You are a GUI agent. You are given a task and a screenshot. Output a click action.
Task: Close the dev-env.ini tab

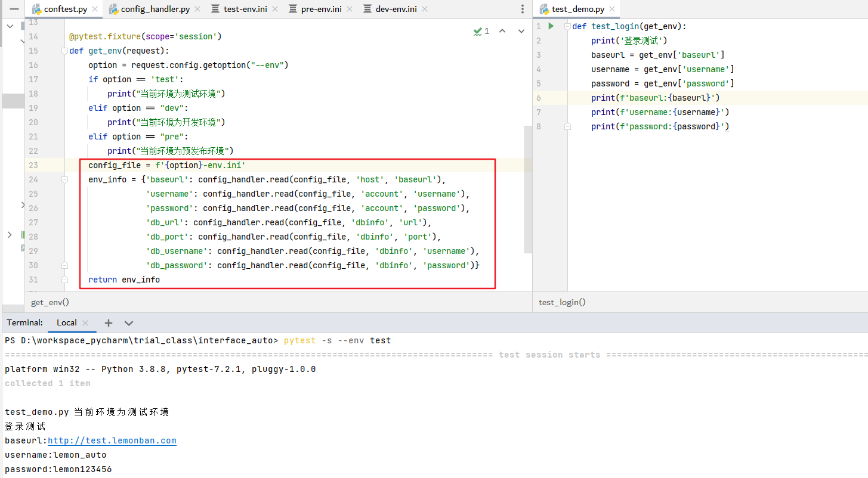point(425,10)
